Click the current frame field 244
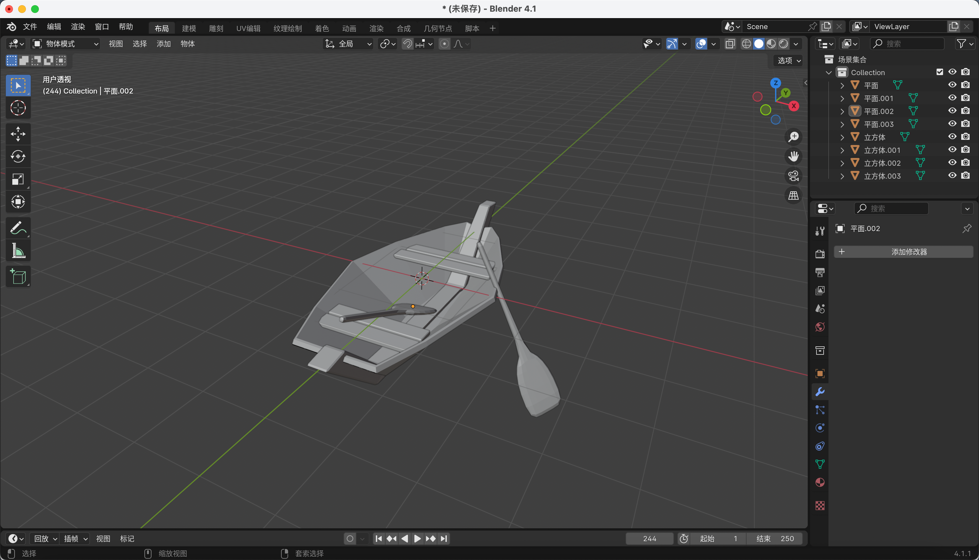The image size is (979, 560). point(649,538)
